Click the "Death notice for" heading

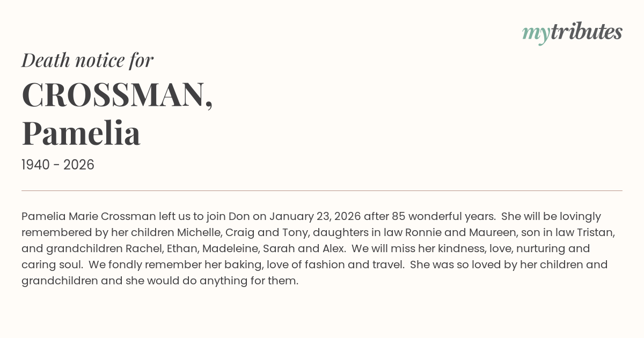87,60
